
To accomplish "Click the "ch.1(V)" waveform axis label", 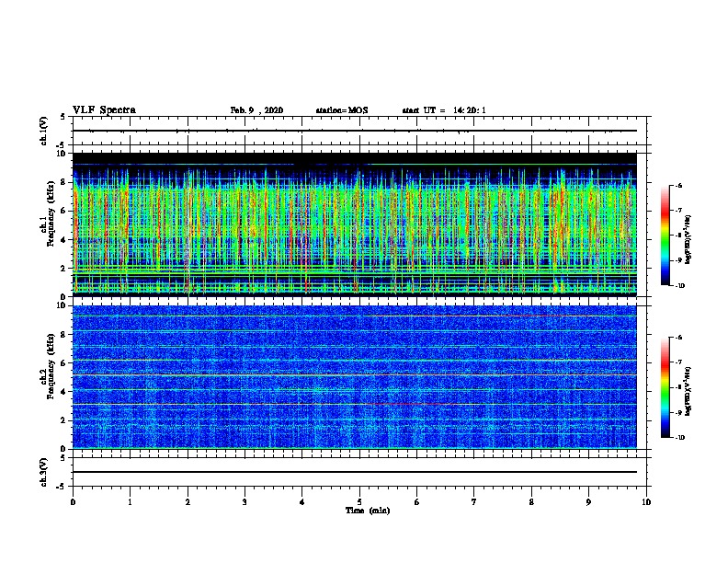I will click(44, 131).
